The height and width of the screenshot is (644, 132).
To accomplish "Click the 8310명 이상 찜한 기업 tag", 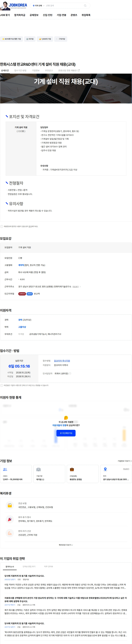I will (12, 39).
